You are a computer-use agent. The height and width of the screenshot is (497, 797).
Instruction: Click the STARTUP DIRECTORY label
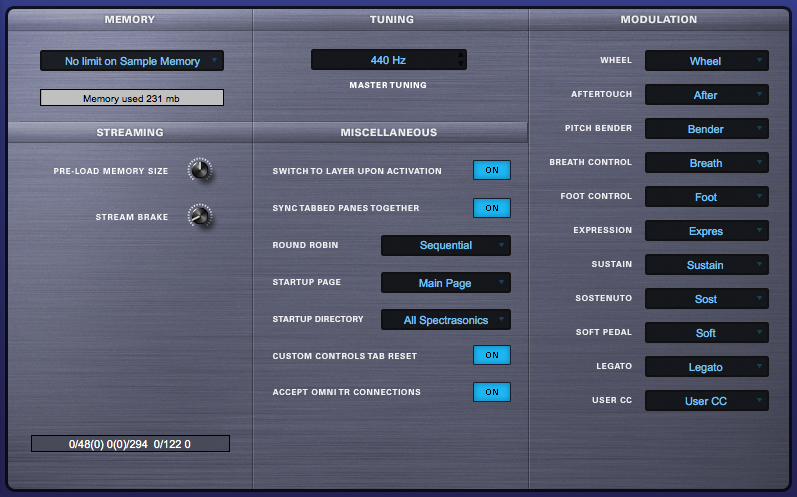tap(318, 319)
